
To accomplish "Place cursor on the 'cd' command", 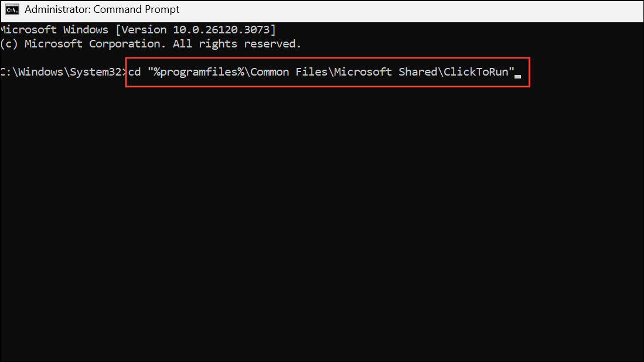I will (x=135, y=72).
